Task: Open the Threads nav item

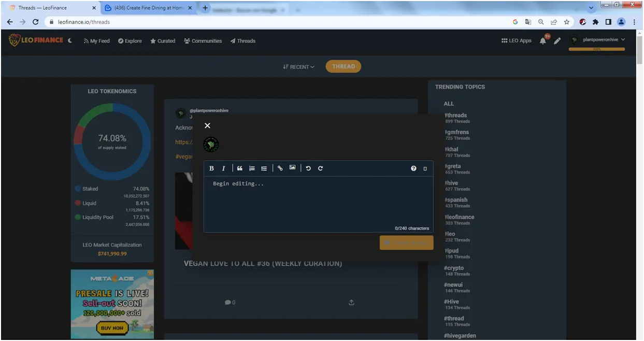Action: coord(243,41)
